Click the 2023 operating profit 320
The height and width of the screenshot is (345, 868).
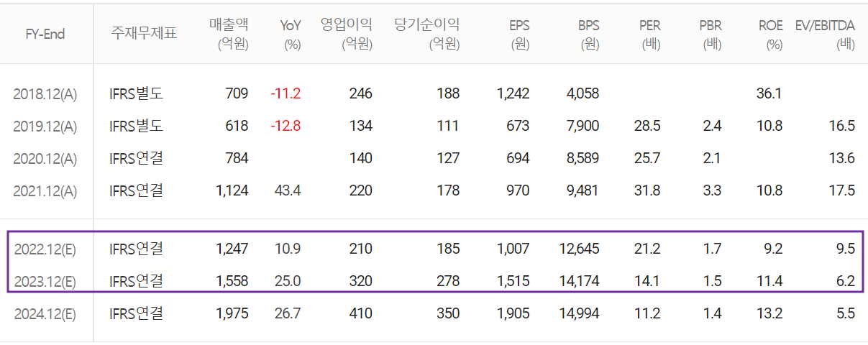coord(360,281)
